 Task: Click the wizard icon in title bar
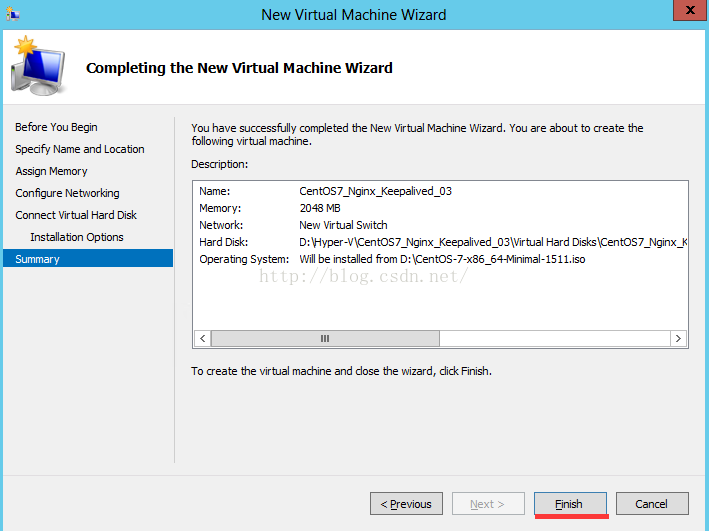coord(13,14)
